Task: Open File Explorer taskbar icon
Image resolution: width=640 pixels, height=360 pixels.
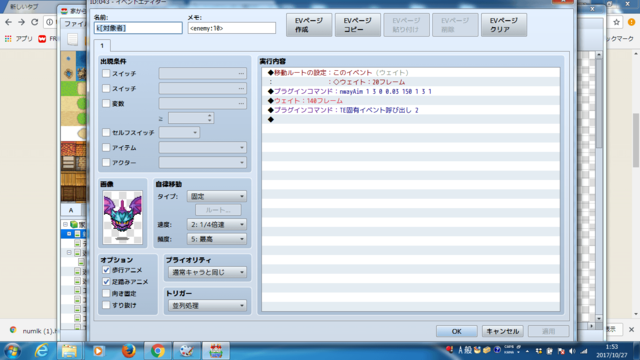Action: click(x=69, y=351)
